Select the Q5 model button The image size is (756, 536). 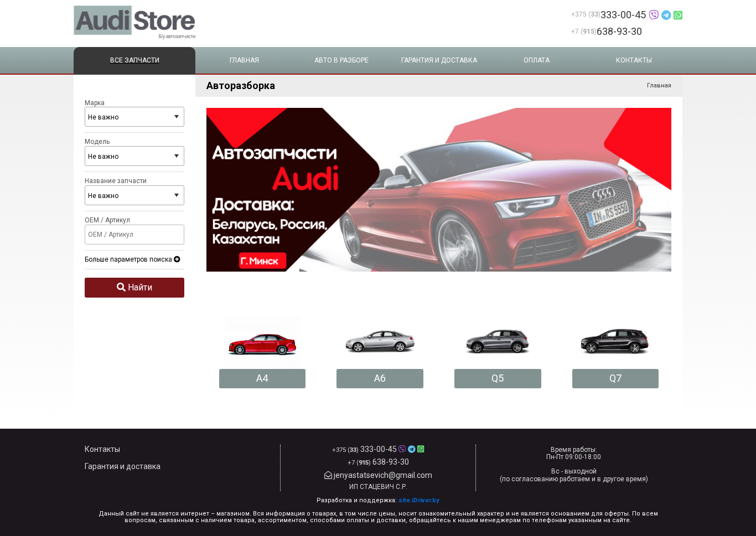(x=498, y=379)
